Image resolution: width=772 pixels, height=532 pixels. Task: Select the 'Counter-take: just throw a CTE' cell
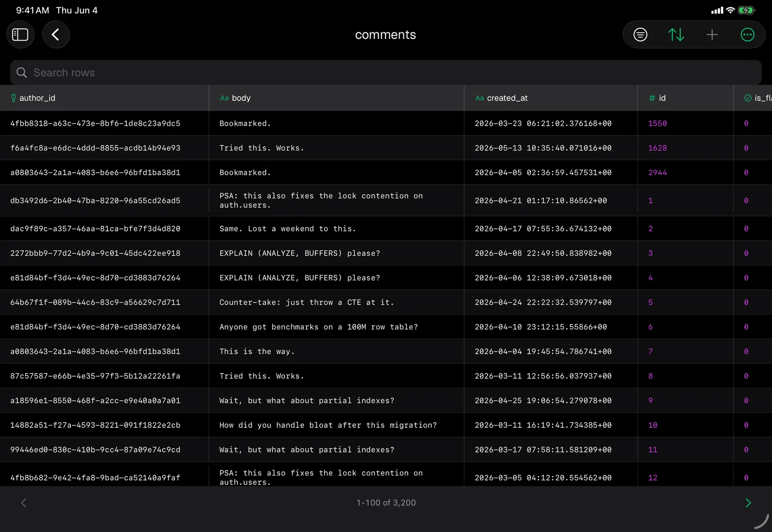(x=336, y=302)
